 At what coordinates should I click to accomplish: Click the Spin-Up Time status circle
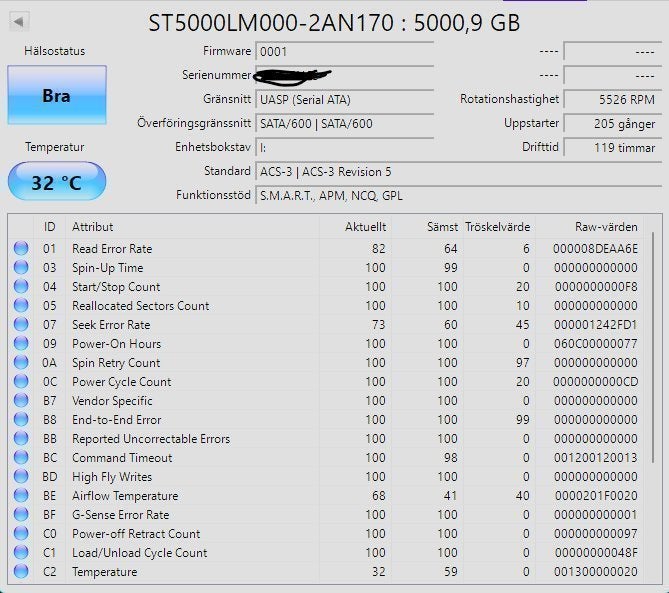[x=21, y=267]
